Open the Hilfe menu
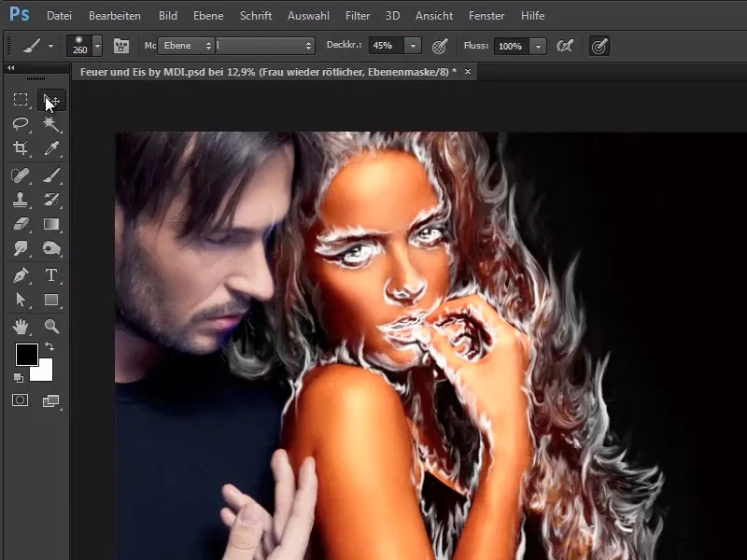Screen dimensions: 747x560 coord(532,16)
